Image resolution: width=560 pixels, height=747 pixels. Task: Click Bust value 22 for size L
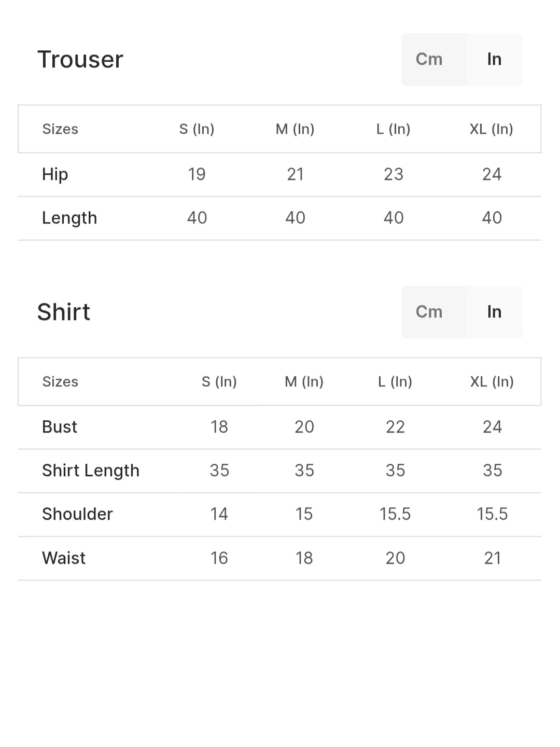click(x=395, y=427)
